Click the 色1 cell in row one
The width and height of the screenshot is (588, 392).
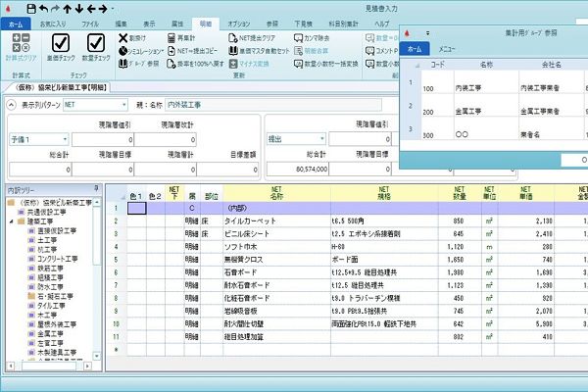[136, 208]
